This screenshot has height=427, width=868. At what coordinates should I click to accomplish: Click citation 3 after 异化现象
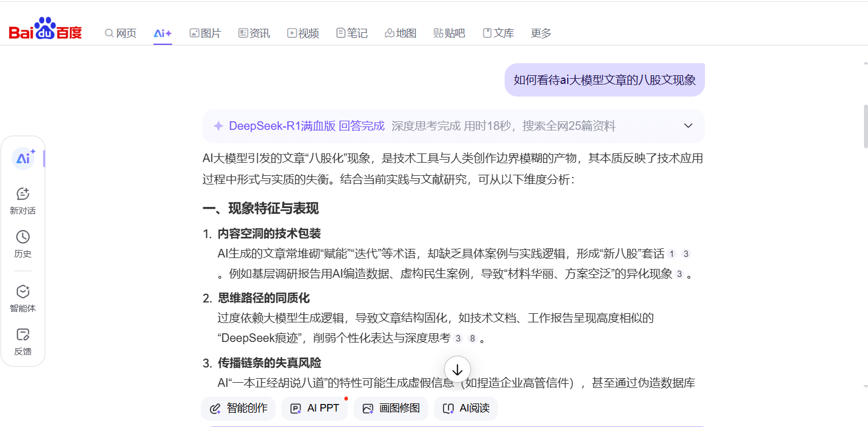[x=680, y=275]
